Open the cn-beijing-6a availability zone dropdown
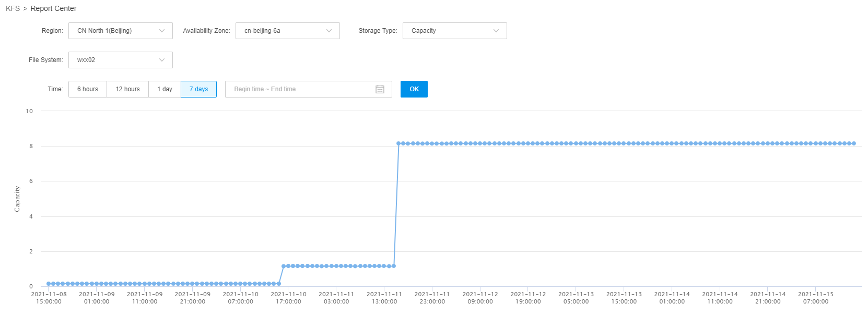The width and height of the screenshot is (868, 316). pos(288,31)
